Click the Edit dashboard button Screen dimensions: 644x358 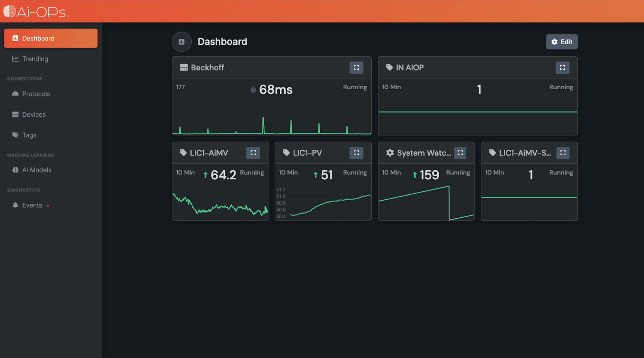(x=561, y=42)
